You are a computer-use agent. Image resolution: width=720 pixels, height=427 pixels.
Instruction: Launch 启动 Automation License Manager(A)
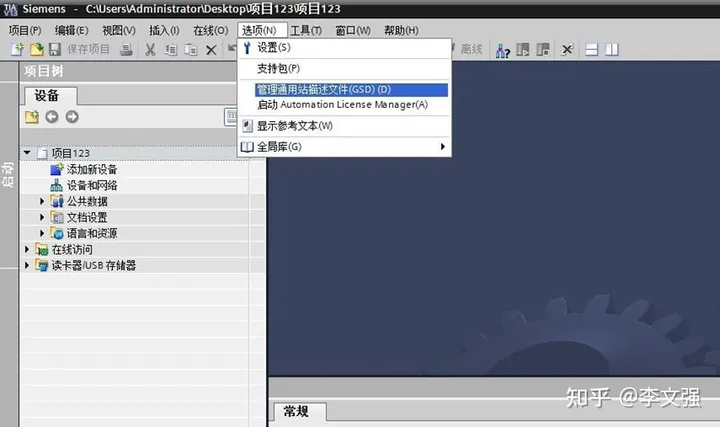tap(344, 105)
